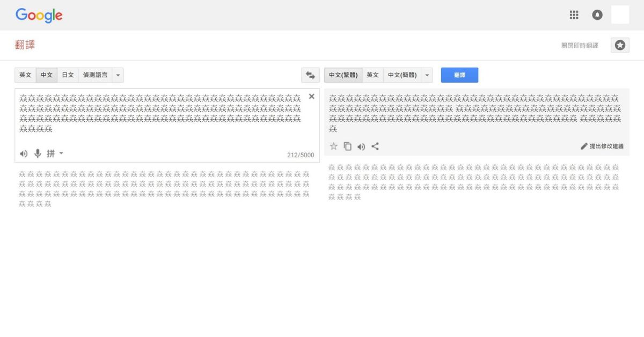The image size is (644, 337).
Task: Copy the translated text
Action: click(x=347, y=145)
